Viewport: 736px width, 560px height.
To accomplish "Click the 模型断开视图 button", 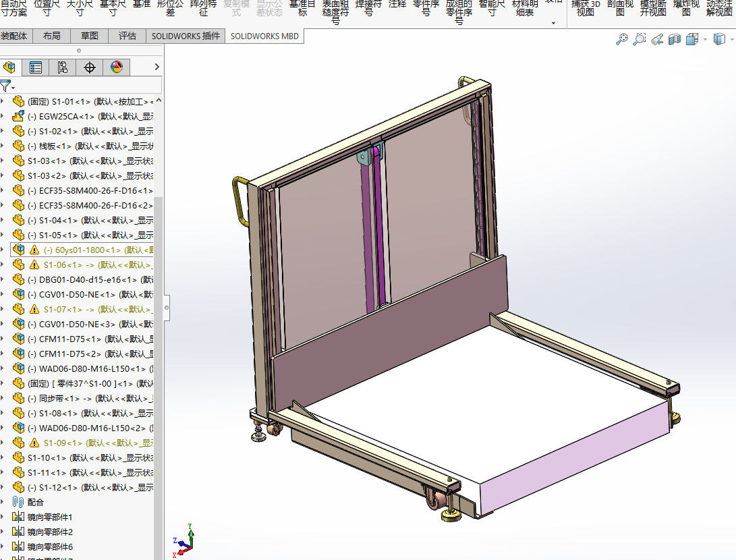I will [x=653, y=9].
